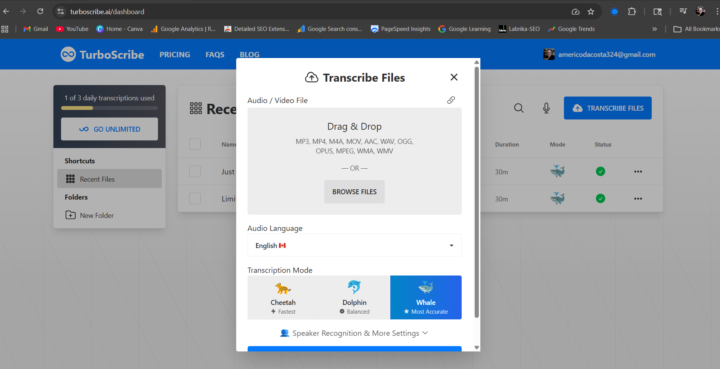720x369 pixels.
Task: Select Dolphin balanced transcription mode
Action: [x=354, y=297]
